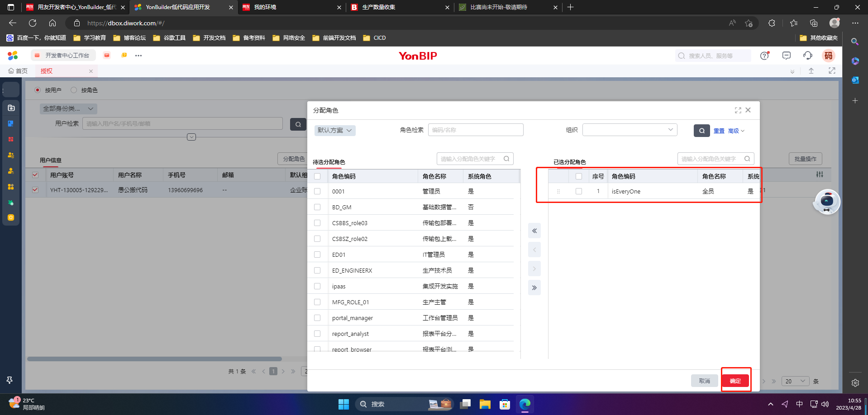Open Microsoft Store from taskbar

pos(505,404)
